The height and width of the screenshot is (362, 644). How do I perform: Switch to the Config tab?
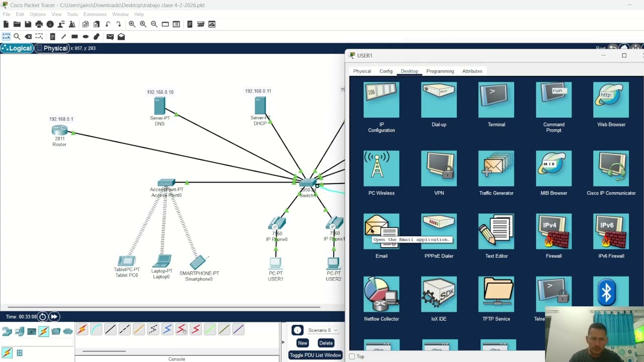click(386, 71)
